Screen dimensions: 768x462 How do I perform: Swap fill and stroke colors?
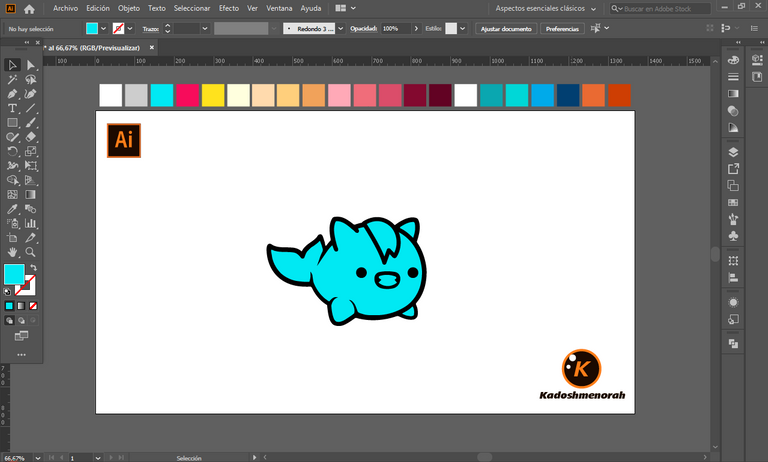pos(33,267)
